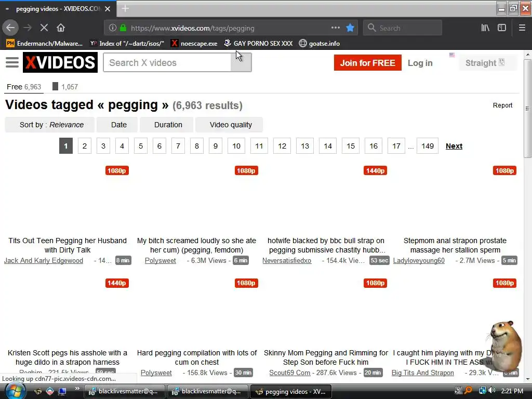Open the Date filter dropdown

point(117,125)
